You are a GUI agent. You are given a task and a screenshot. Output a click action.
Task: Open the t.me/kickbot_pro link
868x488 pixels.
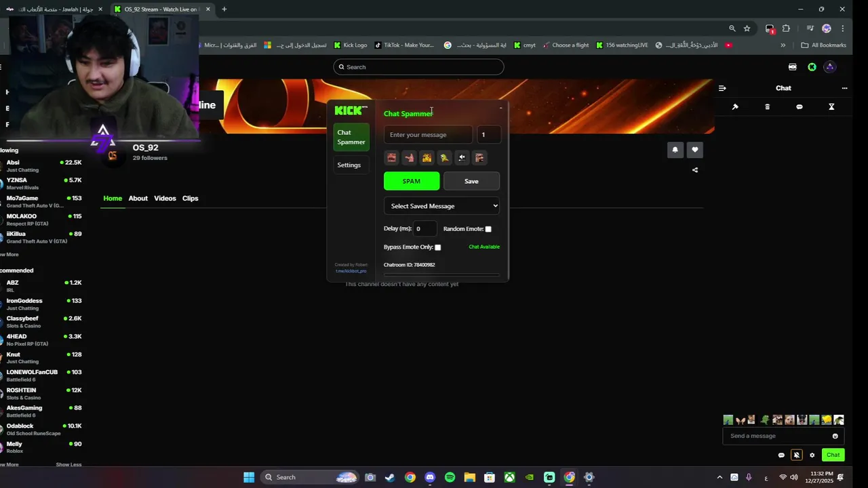[x=351, y=271]
